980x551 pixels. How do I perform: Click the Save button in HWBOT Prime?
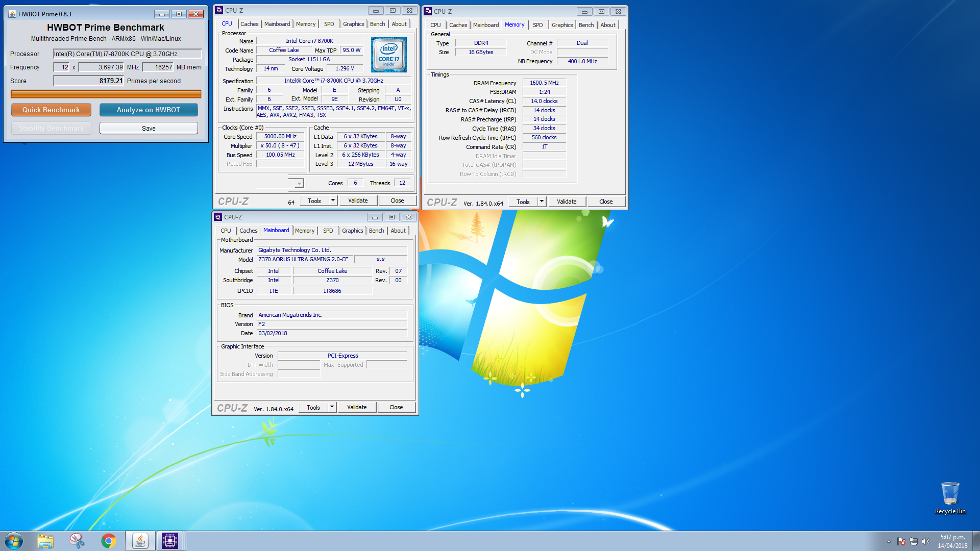coord(149,128)
